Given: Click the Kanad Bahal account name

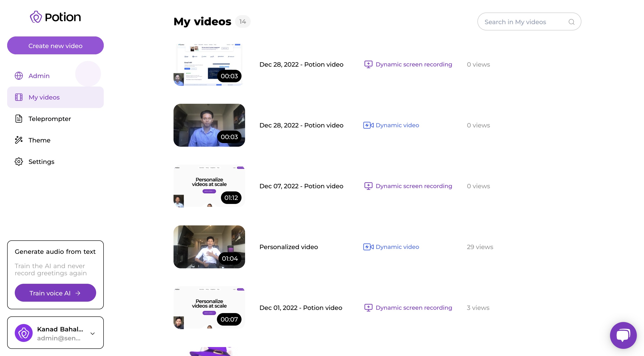Looking at the screenshot, I should pyautogui.click(x=60, y=329).
